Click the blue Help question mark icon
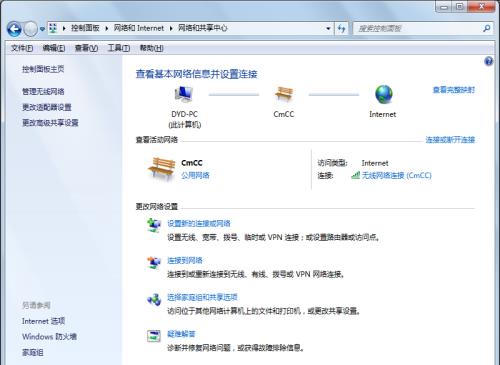The image size is (500, 365). tap(488, 61)
